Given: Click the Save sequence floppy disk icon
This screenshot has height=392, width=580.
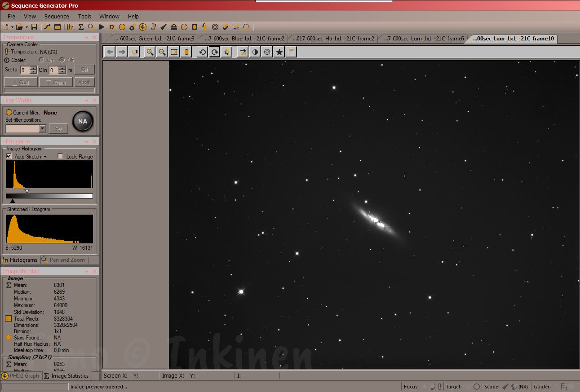Looking at the screenshot, I should click(x=34, y=27).
